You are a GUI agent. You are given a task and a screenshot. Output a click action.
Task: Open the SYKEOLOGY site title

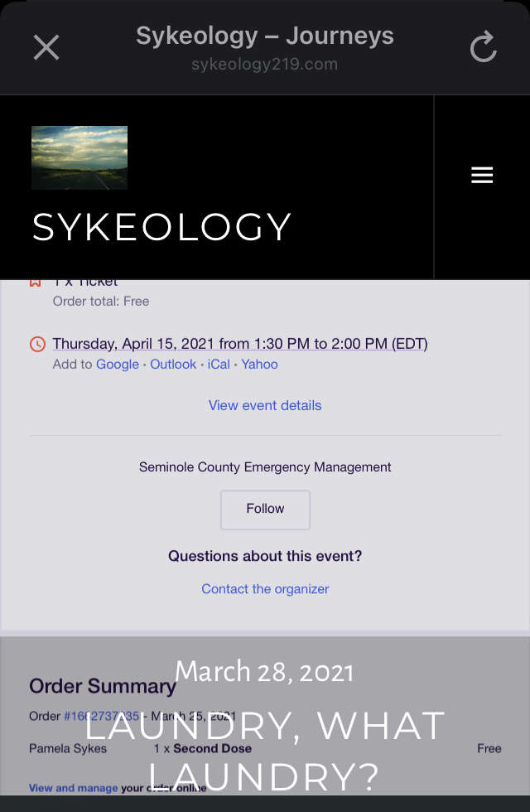pyautogui.click(x=162, y=227)
